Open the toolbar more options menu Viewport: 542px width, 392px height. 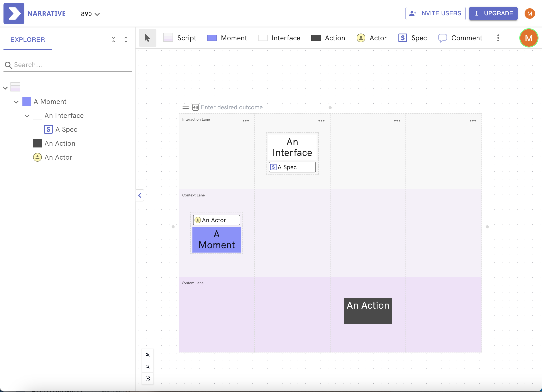(498, 38)
